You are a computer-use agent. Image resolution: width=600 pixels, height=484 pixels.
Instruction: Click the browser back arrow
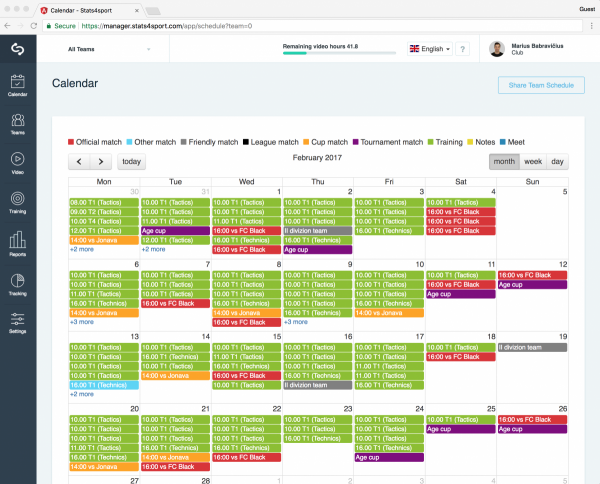coord(7,26)
